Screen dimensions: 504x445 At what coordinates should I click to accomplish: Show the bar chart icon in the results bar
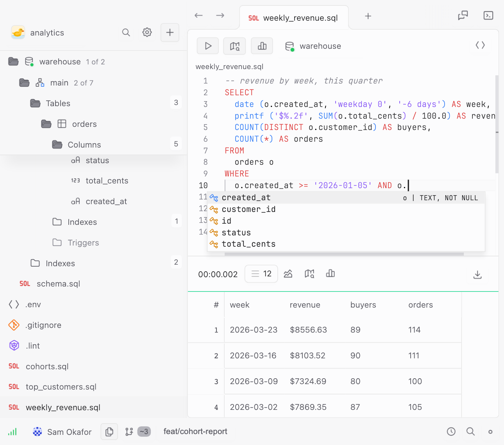331,274
